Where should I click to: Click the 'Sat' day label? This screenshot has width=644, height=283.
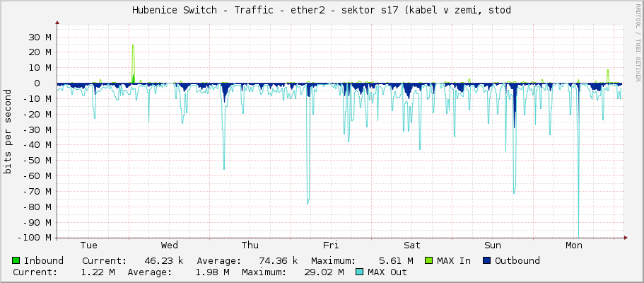tap(412, 246)
